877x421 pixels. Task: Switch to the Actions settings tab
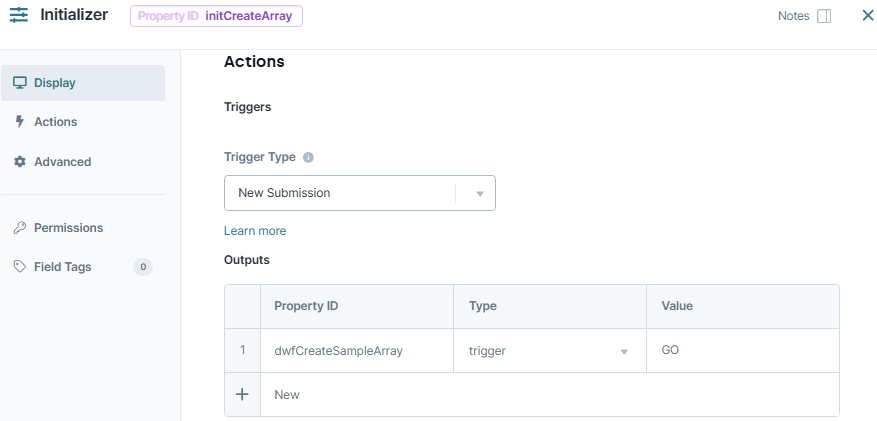coord(55,122)
